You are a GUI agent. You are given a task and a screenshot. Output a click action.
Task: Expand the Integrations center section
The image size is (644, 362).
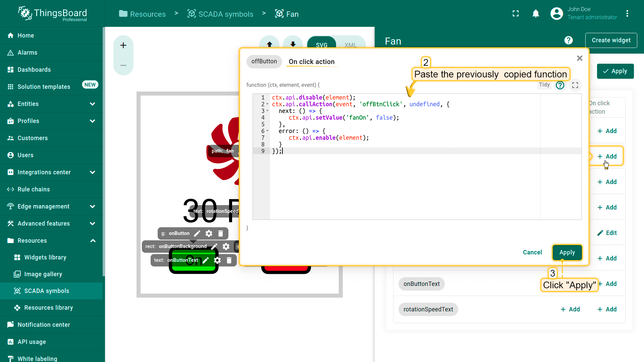92,172
